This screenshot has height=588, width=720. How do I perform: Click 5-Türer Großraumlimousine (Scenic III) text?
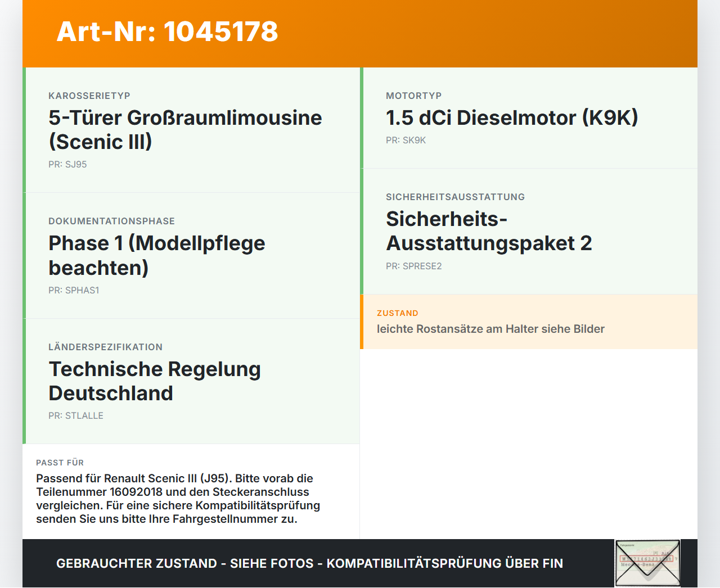tap(185, 129)
